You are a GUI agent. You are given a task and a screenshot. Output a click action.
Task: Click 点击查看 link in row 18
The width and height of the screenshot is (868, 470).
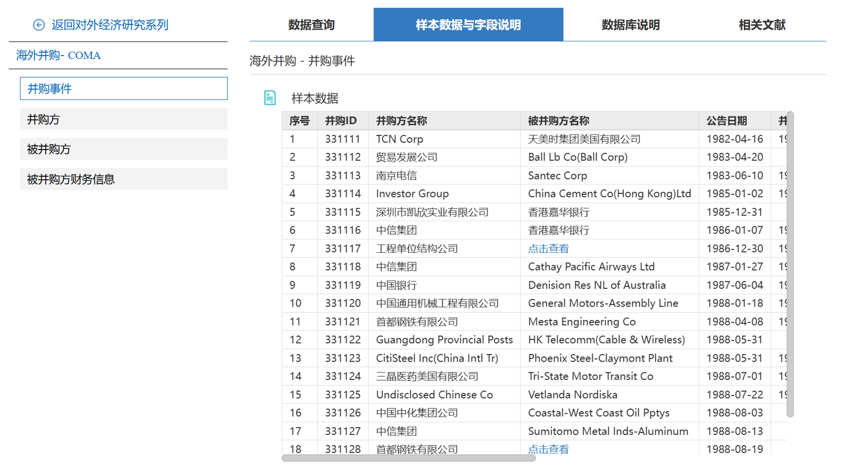pos(548,449)
